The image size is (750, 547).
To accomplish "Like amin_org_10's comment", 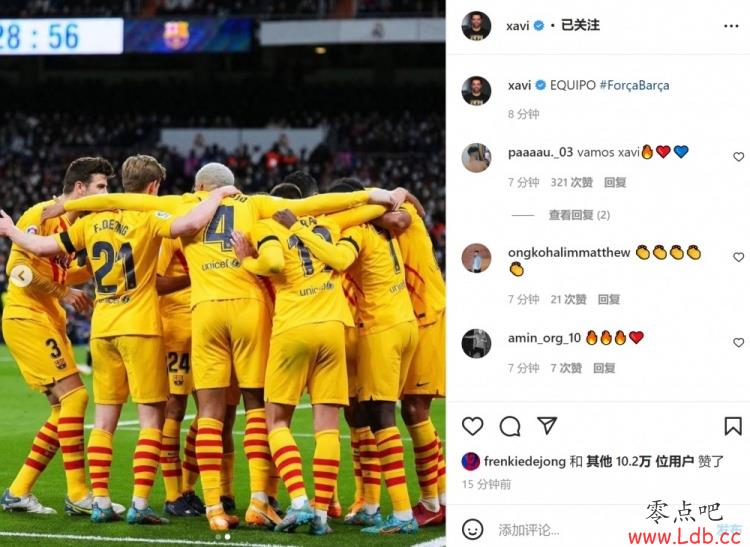I will point(739,342).
